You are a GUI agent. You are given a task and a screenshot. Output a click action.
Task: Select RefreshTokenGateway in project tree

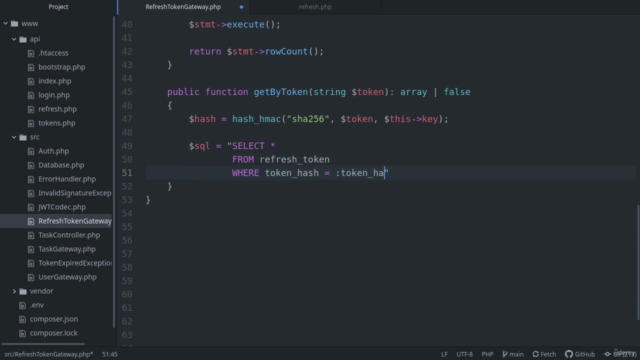75,221
